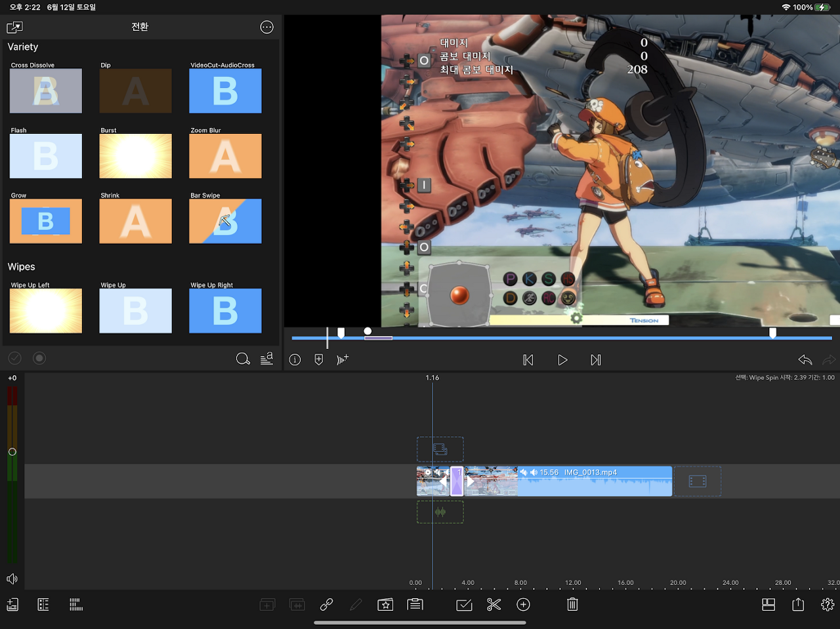Click the right out-point marker on the scrubber

click(773, 333)
